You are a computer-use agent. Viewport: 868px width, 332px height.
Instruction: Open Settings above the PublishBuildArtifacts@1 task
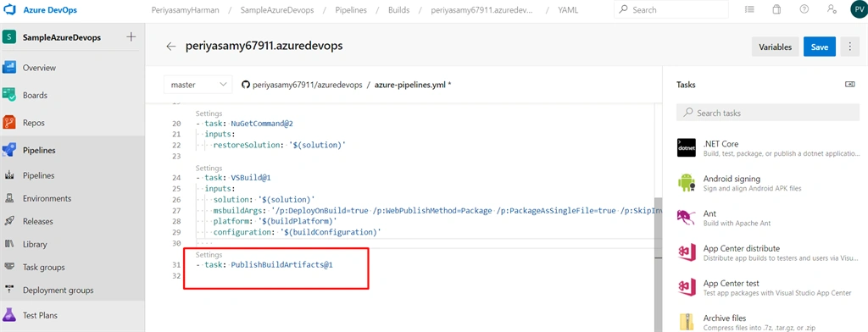coord(209,255)
